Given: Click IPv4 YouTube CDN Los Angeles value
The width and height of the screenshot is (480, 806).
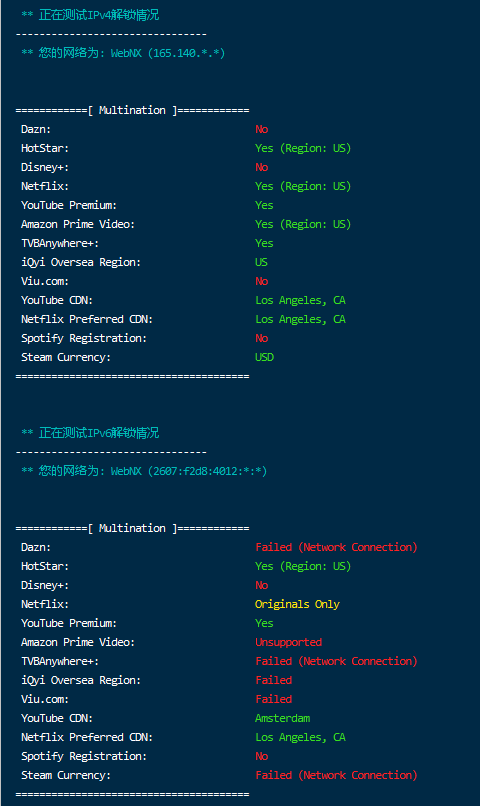Looking at the screenshot, I should (300, 300).
